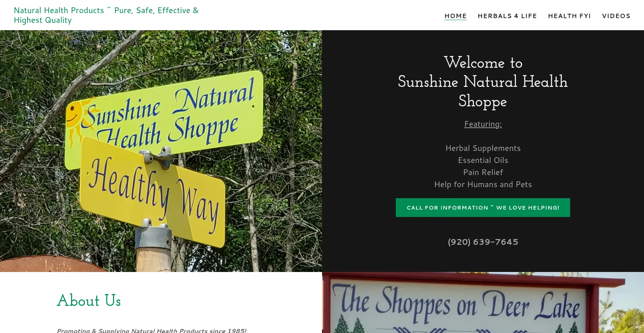Viewport: 644px width, 333px height.
Task: Click Help for Humans and Pets text
Action: [x=483, y=184]
